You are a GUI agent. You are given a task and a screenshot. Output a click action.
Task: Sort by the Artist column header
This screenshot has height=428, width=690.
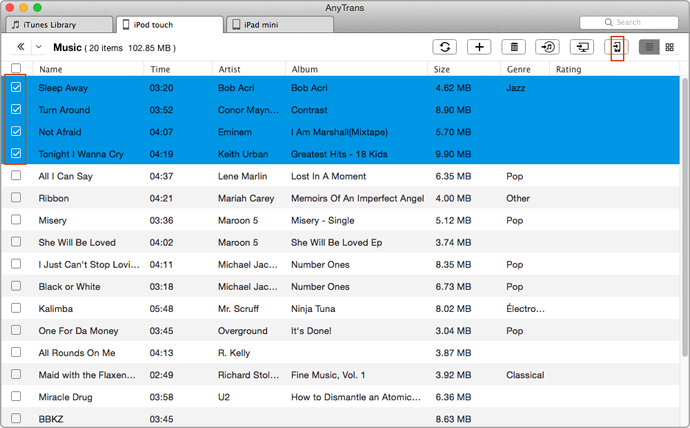point(229,69)
